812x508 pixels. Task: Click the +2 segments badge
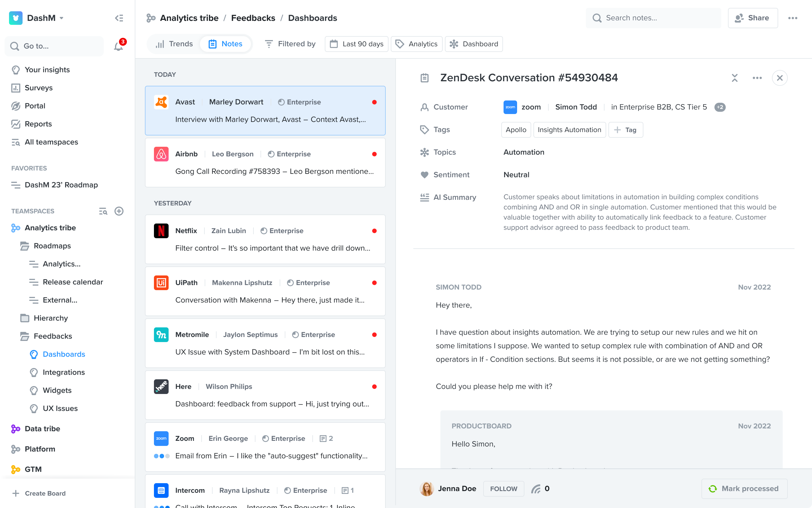[x=720, y=107]
